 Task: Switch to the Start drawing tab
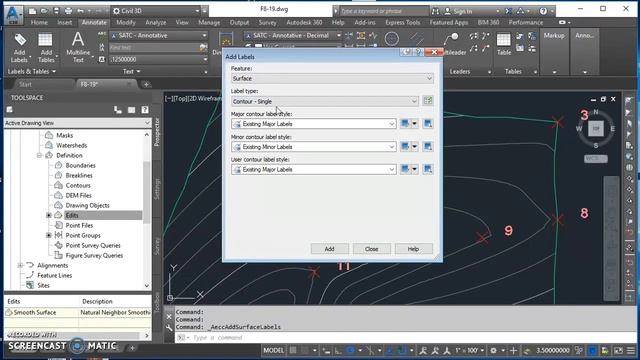[x=25, y=84]
